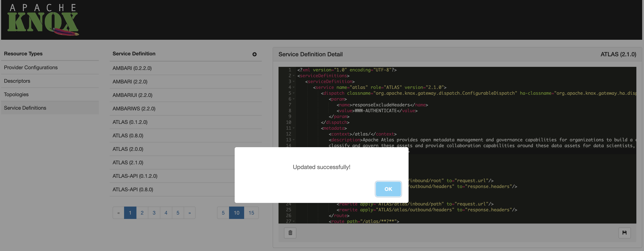Click line 8 WWW-AUTHENTICATE value in editor
Viewport: 644px width, 251px height.
(x=375, y=111)
